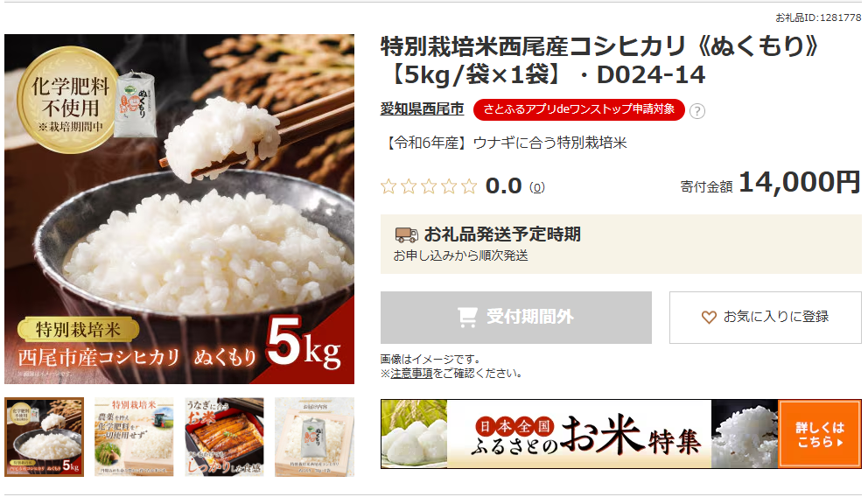868x497 pixels.
Task: Select the eel dish third thumbnail
Action: point(224,437)
